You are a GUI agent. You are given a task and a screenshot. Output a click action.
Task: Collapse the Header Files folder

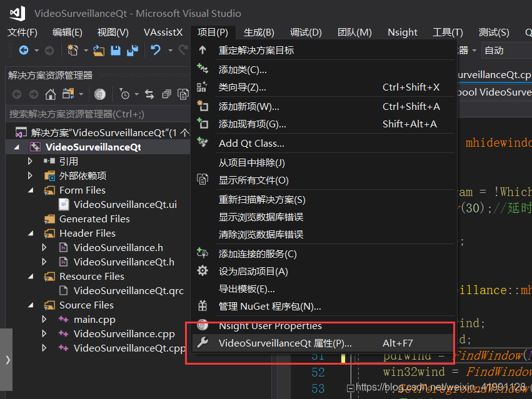click(x=31, y=234)
